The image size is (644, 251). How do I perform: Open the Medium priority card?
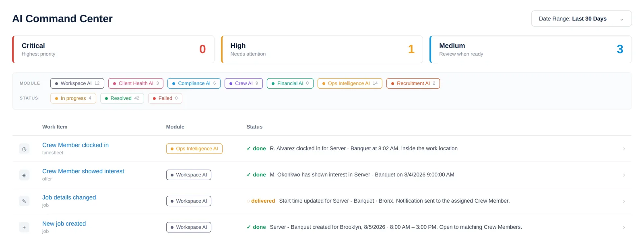point(530,49)
